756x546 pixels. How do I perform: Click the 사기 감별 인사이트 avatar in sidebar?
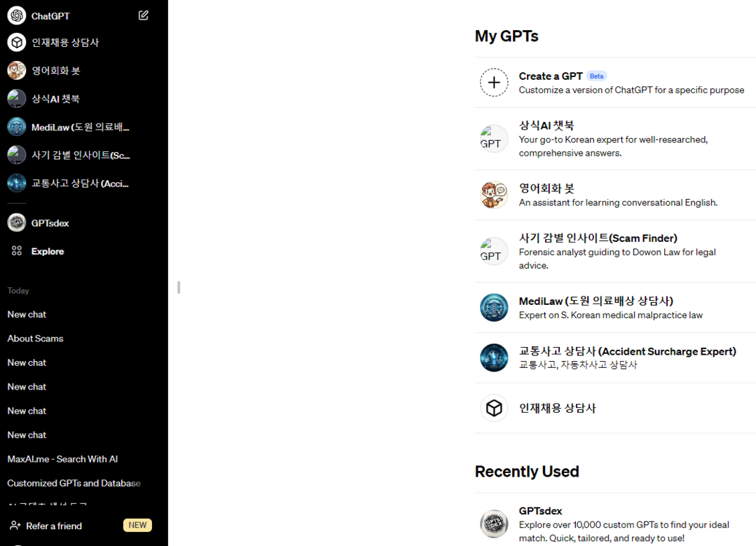point(17,155)
